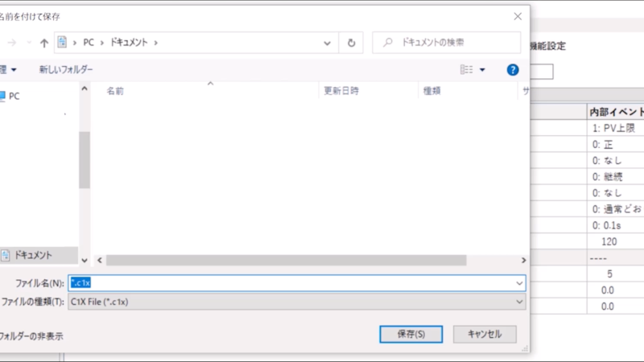The height and width of the screenshot is (362, 644).
Task: Open the blue help question mark icon
Action: [513, 70]
